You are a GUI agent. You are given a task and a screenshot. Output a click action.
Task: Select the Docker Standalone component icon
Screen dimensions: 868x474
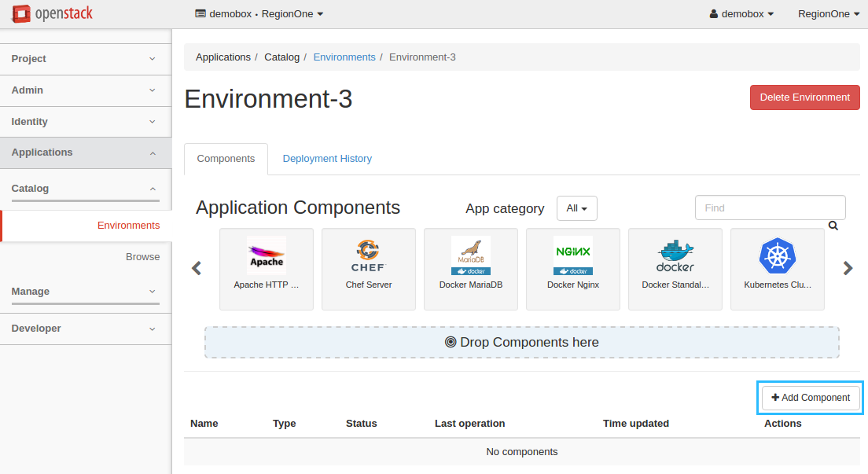pos(675,255)
